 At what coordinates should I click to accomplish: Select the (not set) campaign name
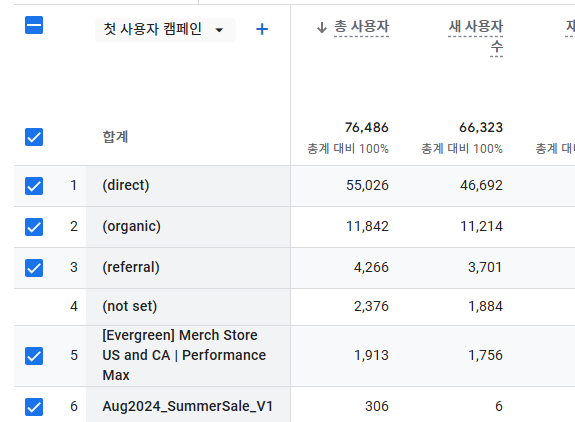click(129, 306)
